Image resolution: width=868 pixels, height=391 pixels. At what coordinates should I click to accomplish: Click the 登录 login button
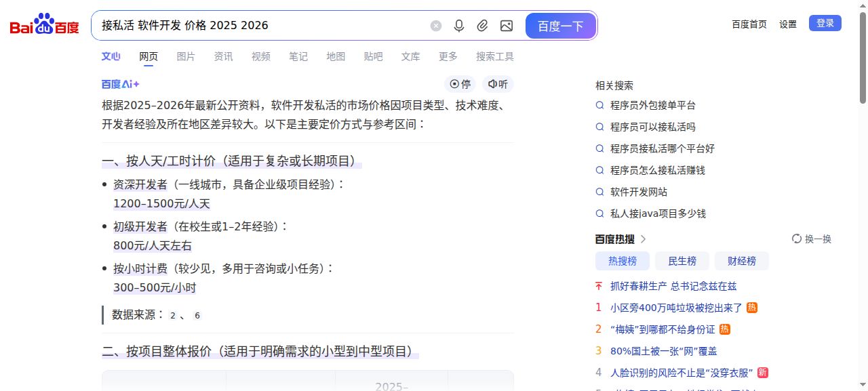[x=825, y=23]
